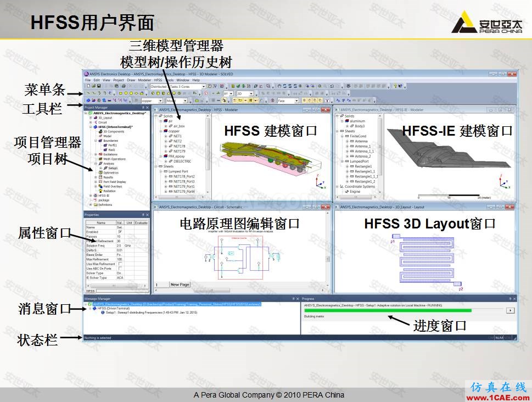Viewport: 532px width, 402px height.
Task: Open the Edit menu
Action: coord(97,80)
